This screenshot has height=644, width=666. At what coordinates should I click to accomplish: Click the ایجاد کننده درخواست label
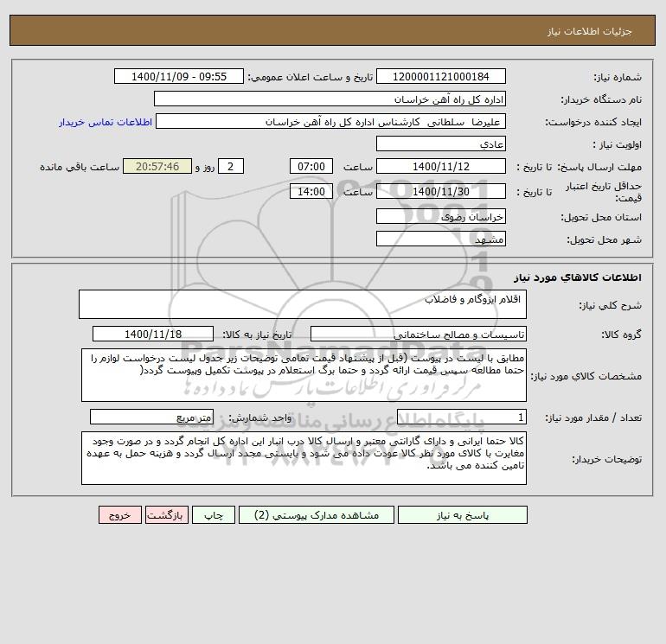click(x=593, y=122)
